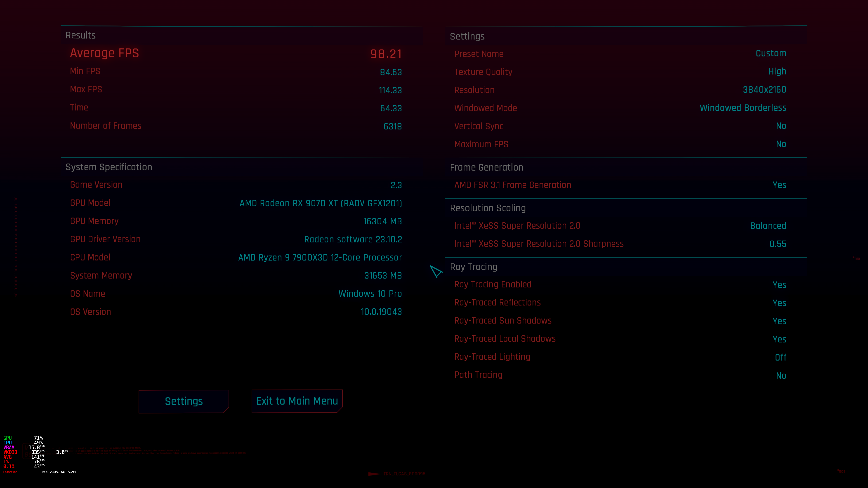Click Exit to Main Menu
The width and height of the screenshot is (868, 488).
(x=297, y=401)
